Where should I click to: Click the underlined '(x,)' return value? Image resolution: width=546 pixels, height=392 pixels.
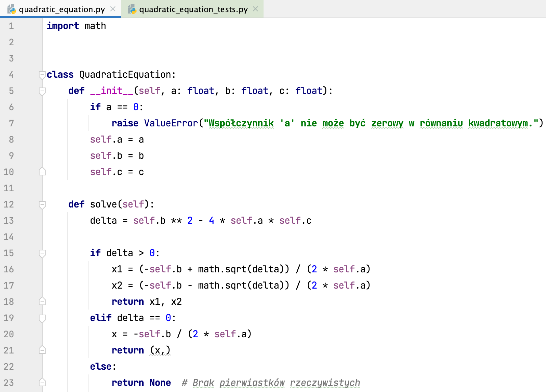[160, 350]
